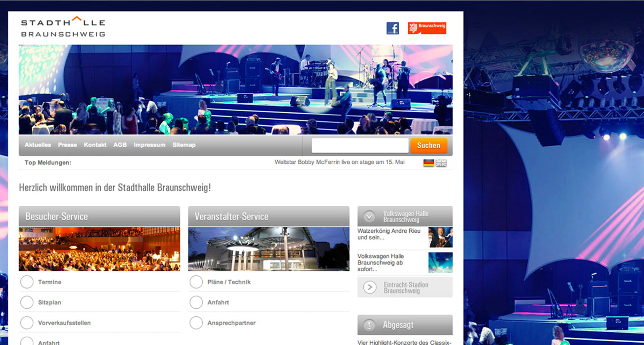Open the AGB menu item
This screenshot has width=644, height=345.
(120, 145)
